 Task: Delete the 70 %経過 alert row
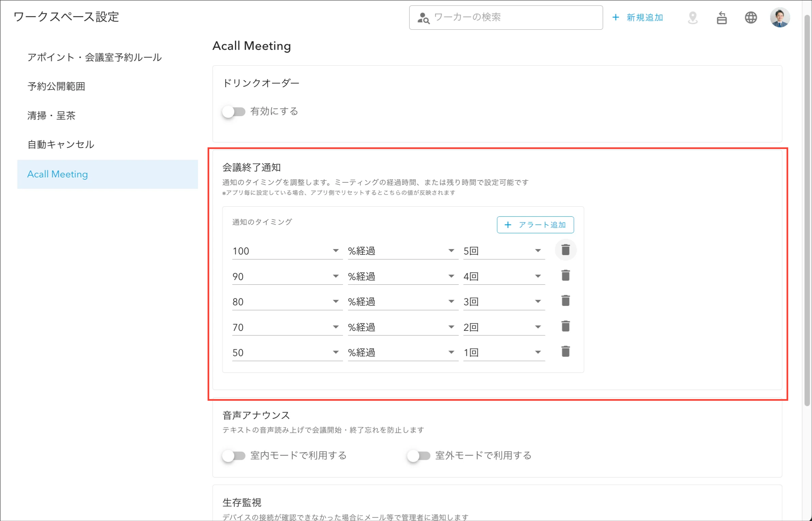tap(565, 326)
